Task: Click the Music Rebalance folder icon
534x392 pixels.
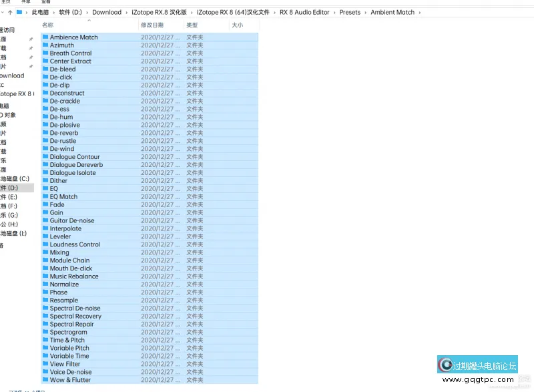Action: point(45,276)
